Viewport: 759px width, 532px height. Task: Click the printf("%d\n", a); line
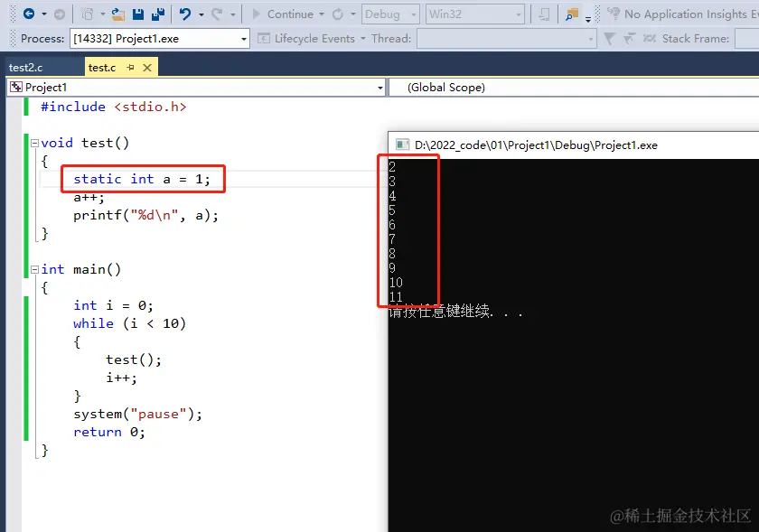(145, 215)
